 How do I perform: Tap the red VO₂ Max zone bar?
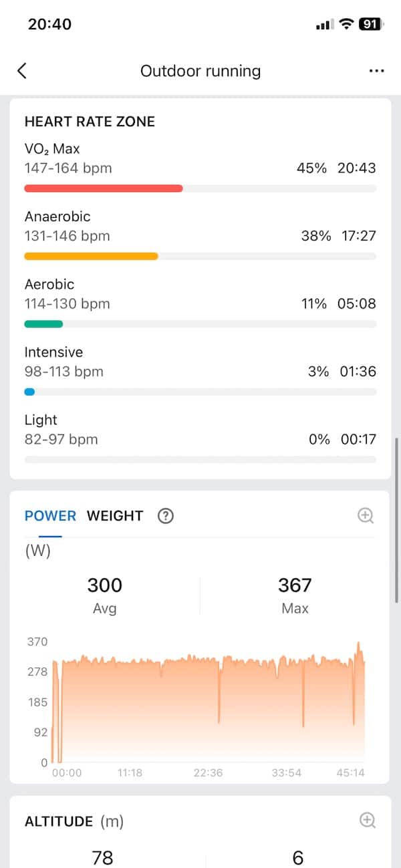click(x=104, y=188)
